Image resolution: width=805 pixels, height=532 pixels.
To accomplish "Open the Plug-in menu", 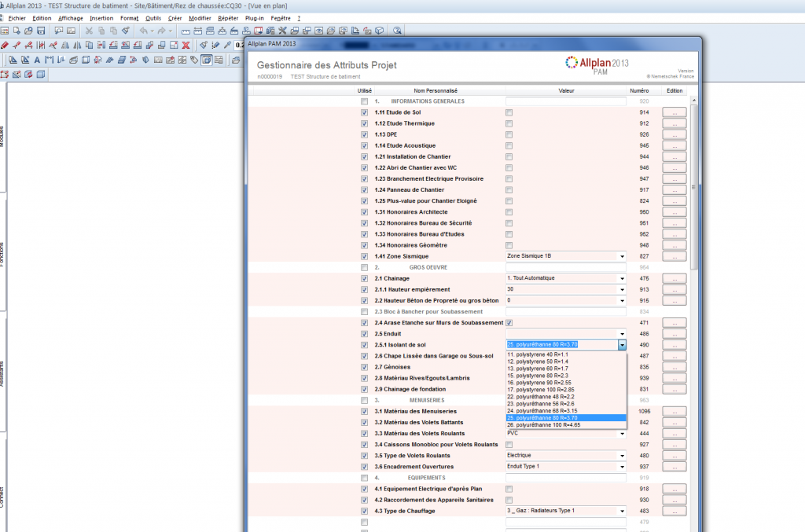I will point(255,18).
